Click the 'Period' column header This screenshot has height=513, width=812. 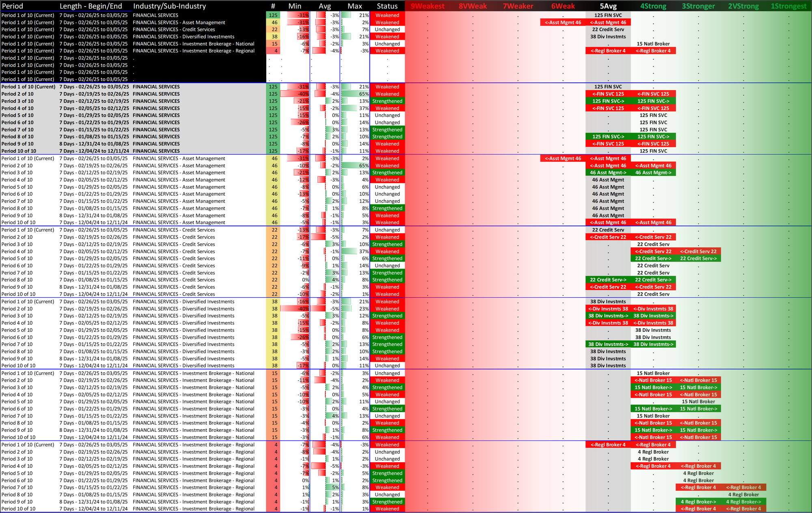13,6
